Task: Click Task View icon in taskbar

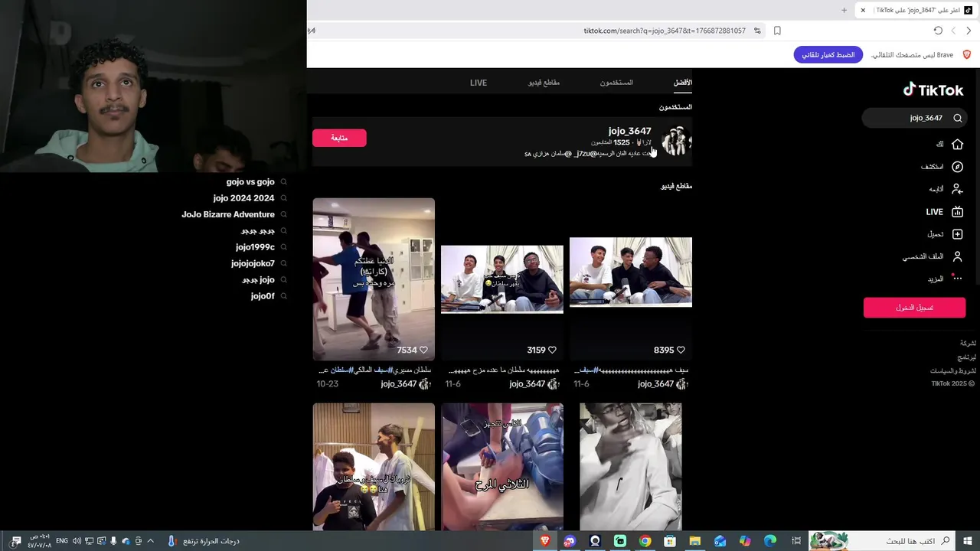Action: point(795,541)
